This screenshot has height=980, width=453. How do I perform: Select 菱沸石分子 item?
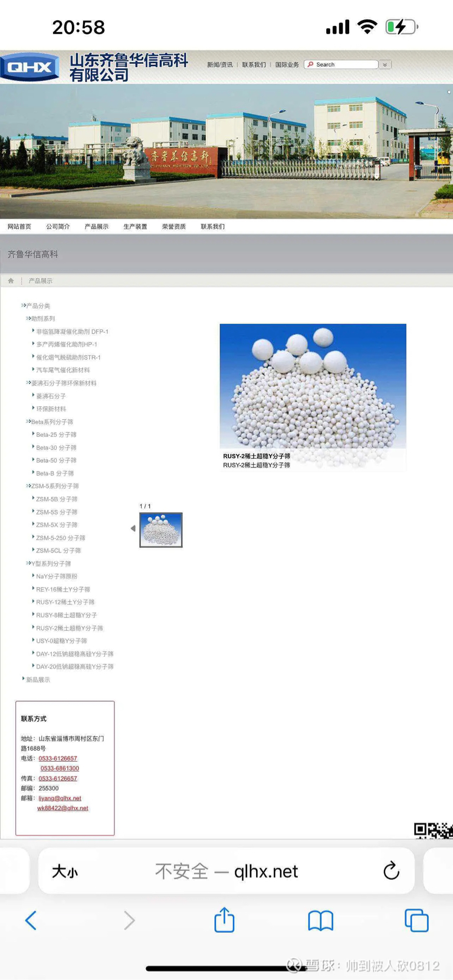51,396
